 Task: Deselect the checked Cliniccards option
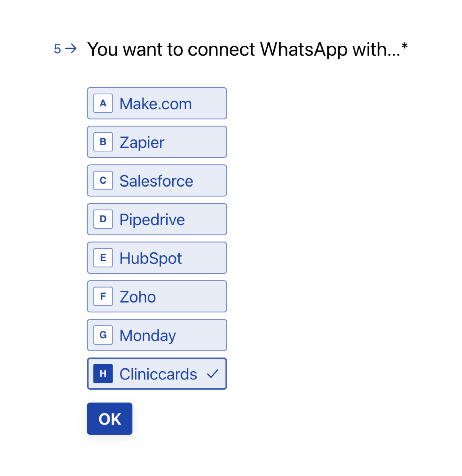157,373
